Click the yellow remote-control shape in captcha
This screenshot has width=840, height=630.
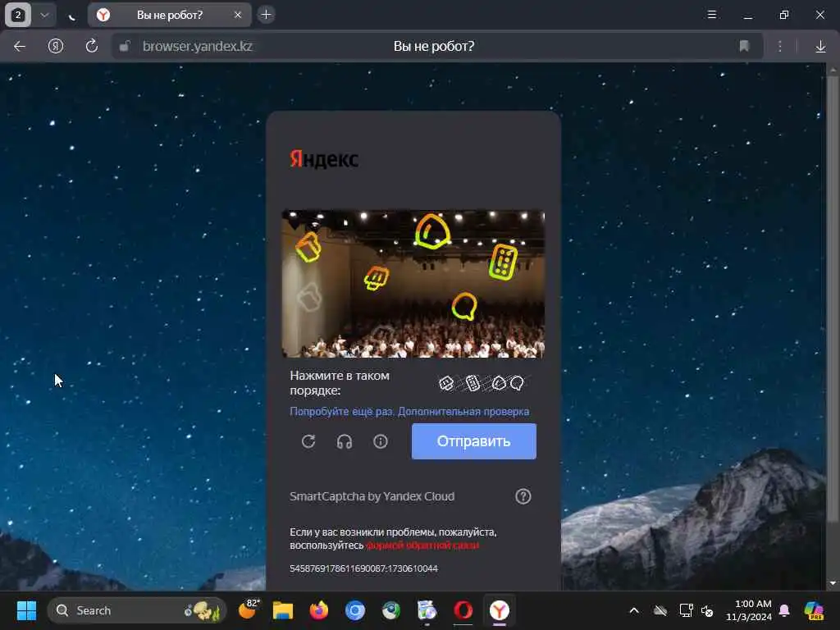click(503, 262)
